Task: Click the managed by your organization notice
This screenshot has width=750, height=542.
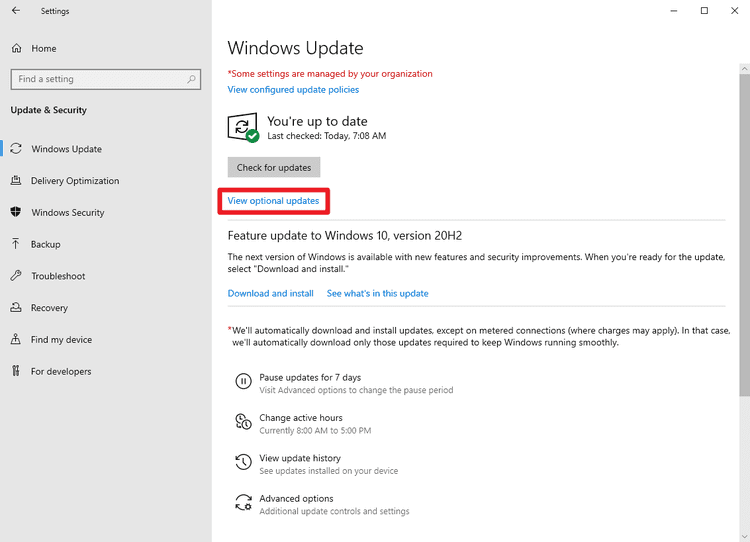Action: pyautogui.click(x=330, y=74)
